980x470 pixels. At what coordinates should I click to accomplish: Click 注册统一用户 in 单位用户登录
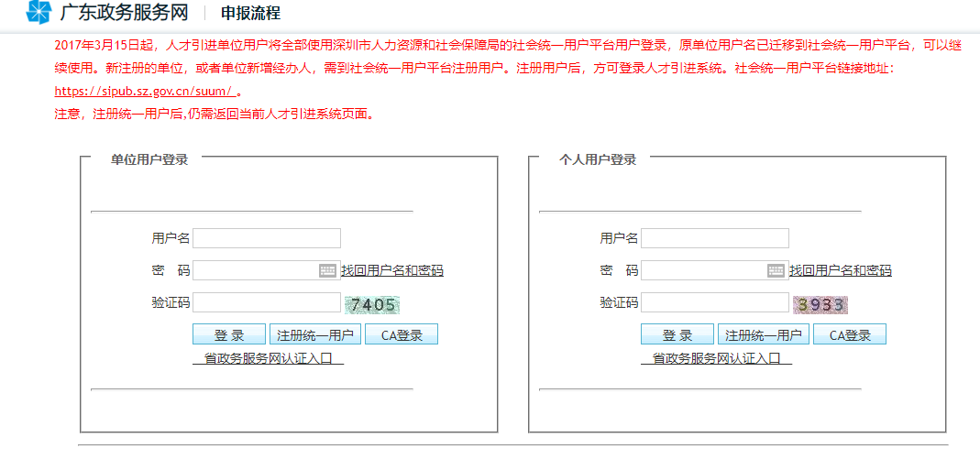pyautogui.click(x=315, y=334)
